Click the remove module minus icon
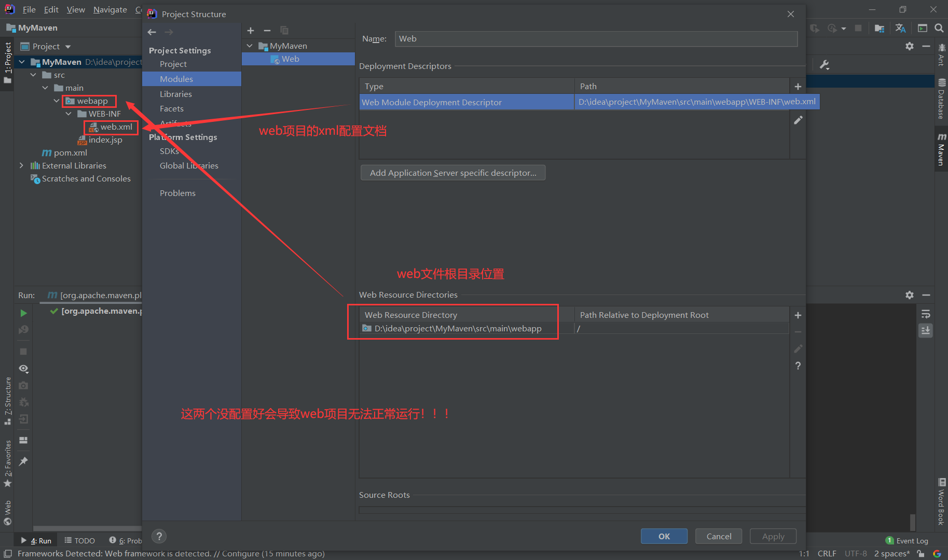Screen dimensions: 948x560 [x=267, y=31]
